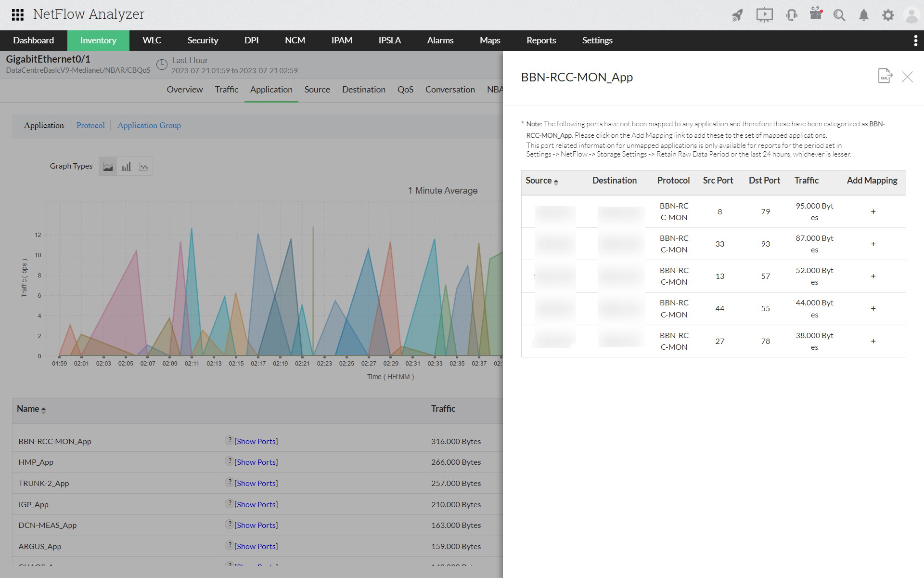924x578 pixels.
Task: Open the gift box what's new icon
Action: [816, 14]
